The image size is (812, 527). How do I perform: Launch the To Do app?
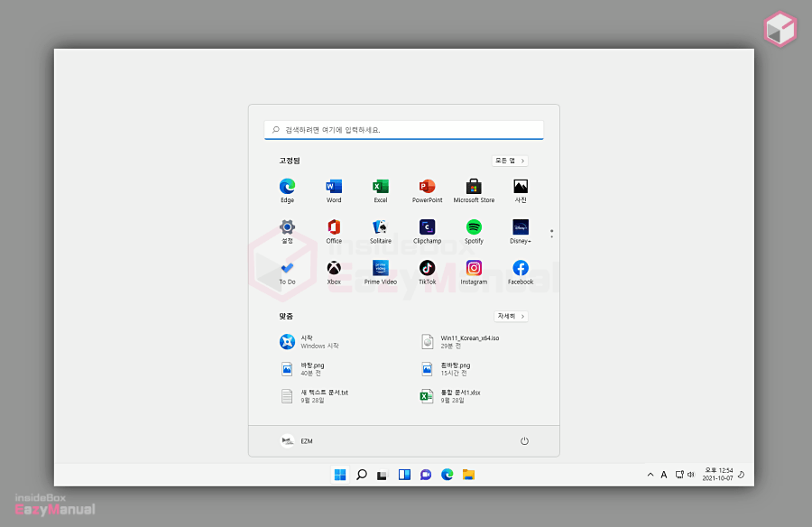tap(287, 273)
